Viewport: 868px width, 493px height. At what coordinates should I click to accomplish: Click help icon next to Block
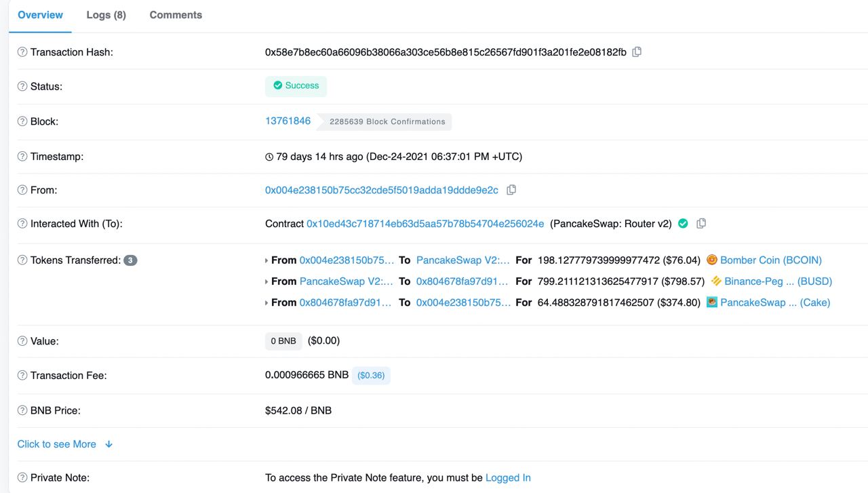pyautogui.click(x=22, y=122)
